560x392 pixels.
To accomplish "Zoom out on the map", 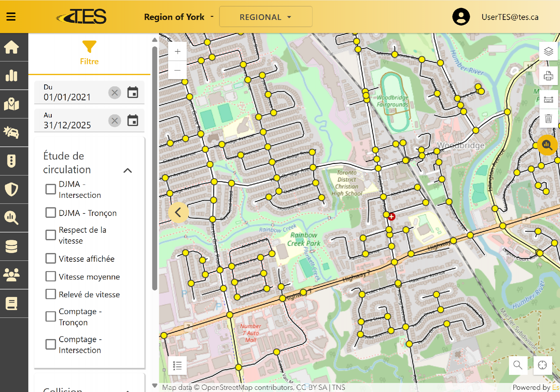I will pos(178,70).
